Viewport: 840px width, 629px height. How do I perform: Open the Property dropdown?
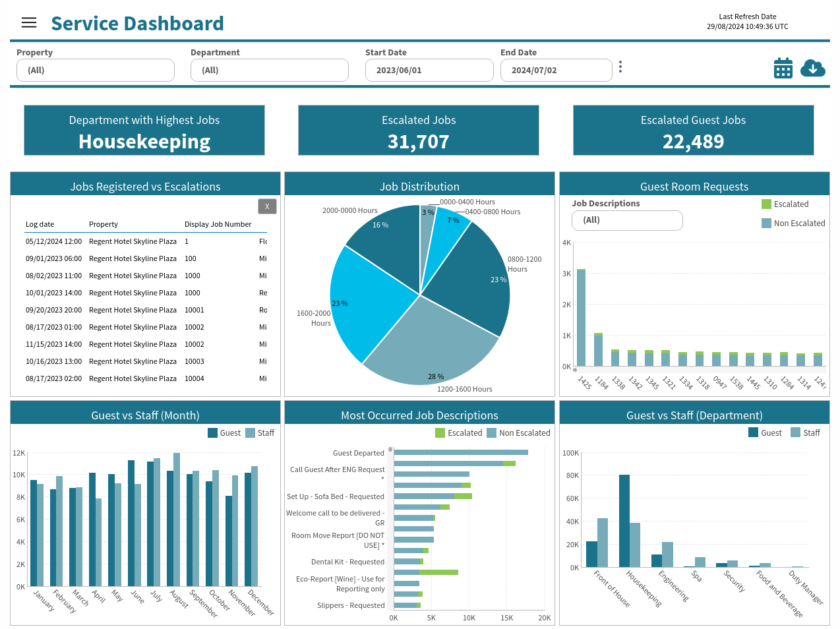tap(96, 70)
